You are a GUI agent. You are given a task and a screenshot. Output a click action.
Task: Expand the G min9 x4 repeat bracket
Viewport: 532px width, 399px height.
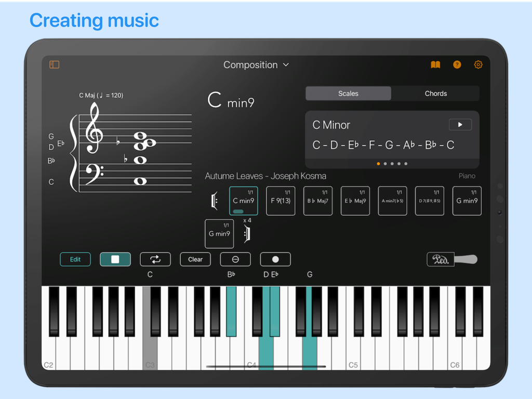pos(247,233)
